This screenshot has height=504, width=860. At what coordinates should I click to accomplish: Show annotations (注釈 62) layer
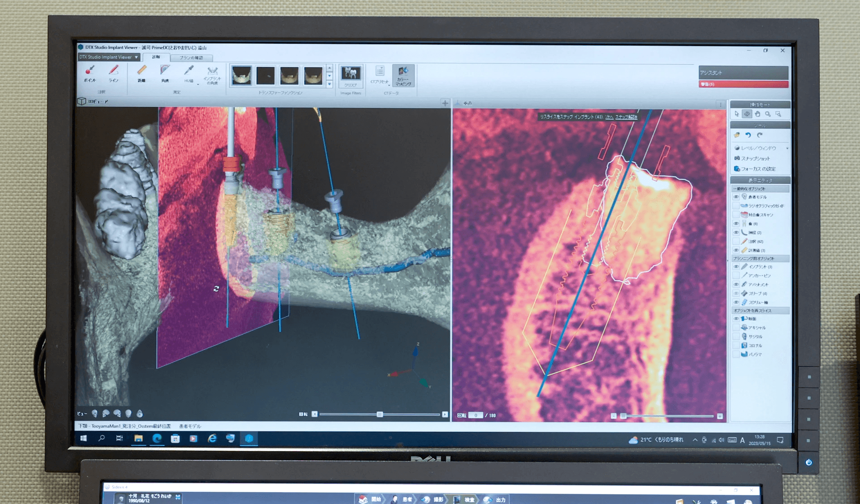736,242
